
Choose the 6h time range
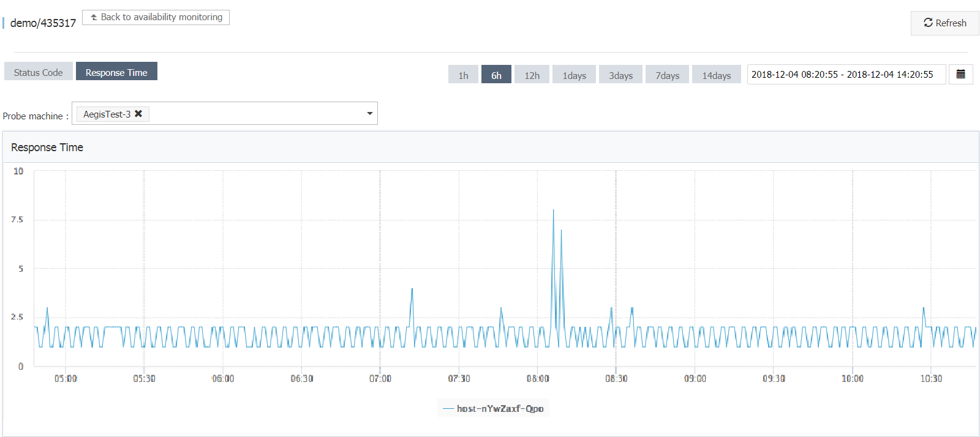(496, 75)
